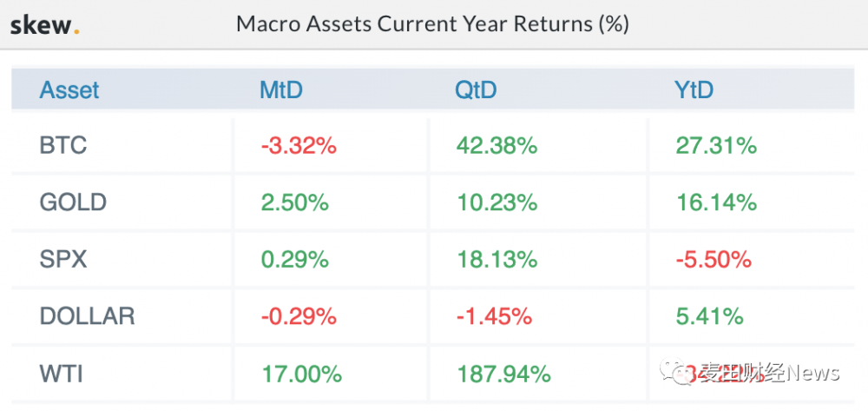Screen dimensions: 868x411
Task: Click GOLD YtD value 16.14%
Action: [x=715, y=203]
